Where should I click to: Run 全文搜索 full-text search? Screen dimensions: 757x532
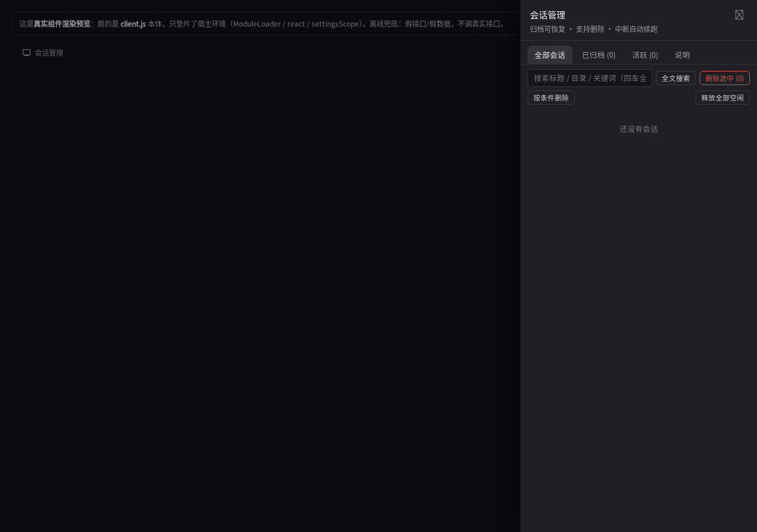676,78
